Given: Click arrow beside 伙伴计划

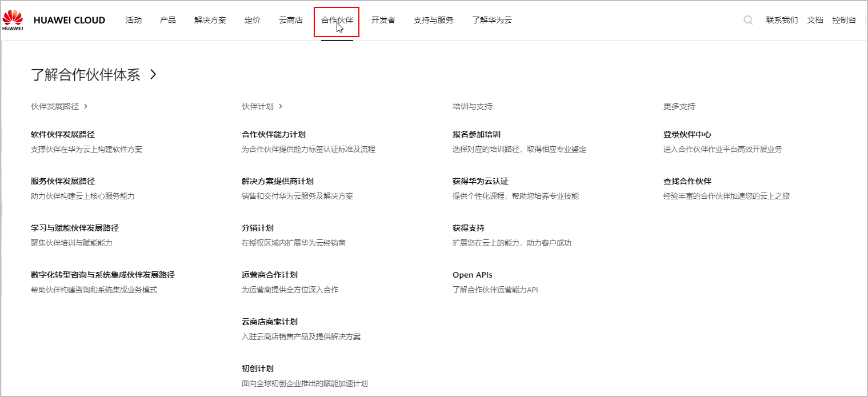Looking at the screenshot, I should [x=281, y=106].
